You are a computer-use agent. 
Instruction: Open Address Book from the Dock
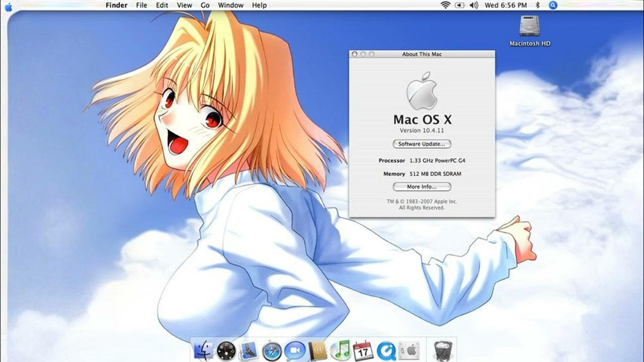(318, 350)
